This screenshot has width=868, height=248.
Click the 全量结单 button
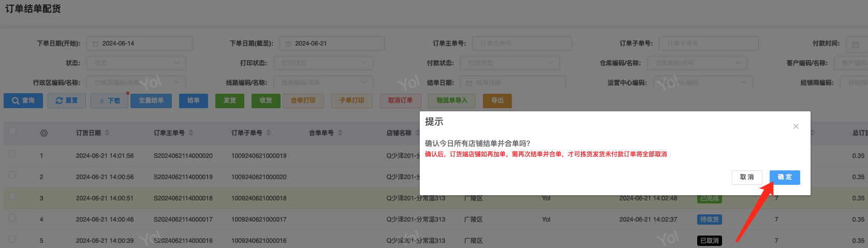[x=151, y=101]
